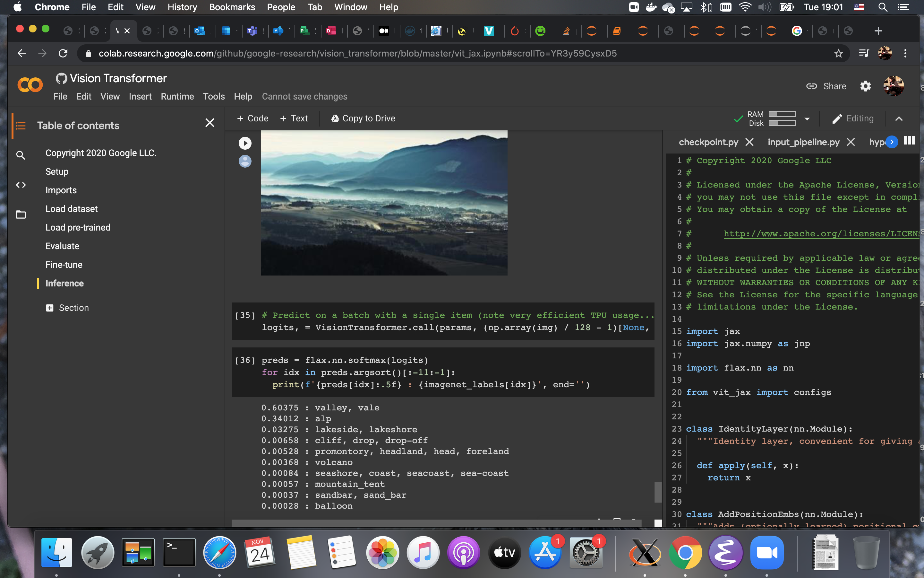Image resolution: width=924 pixels, height=578 pixels.
Task: Open the search panel in left sidebar
Action: coord(21,155)
